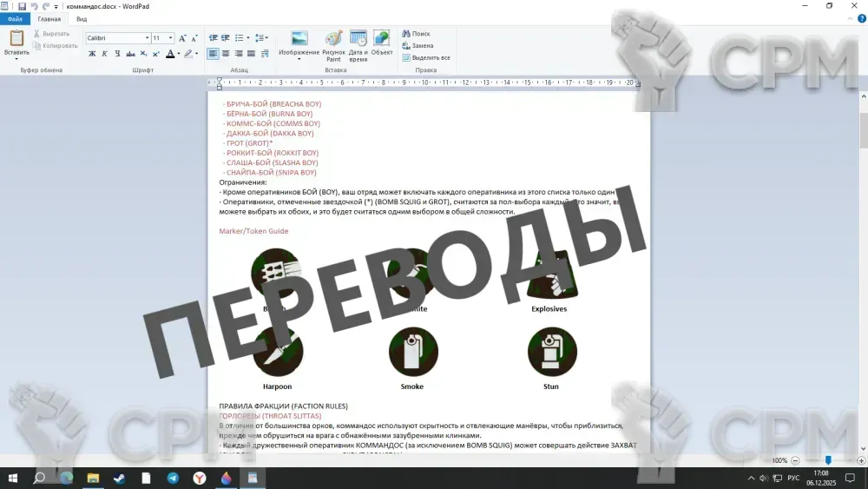The width and height of the screenshot is (868, 489).
Task: Open the Calibri font family dropdown
Action: [x=147, y=38]
